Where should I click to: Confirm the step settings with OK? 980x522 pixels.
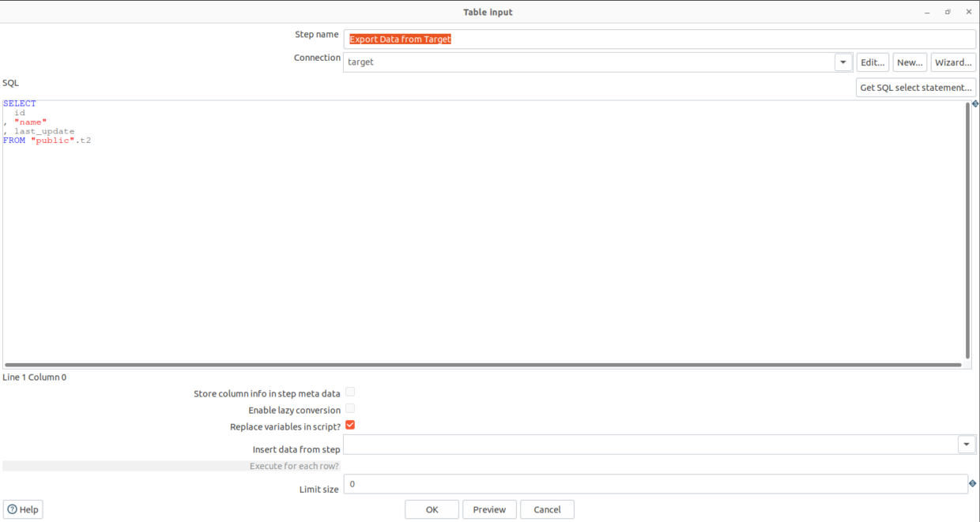432,509
